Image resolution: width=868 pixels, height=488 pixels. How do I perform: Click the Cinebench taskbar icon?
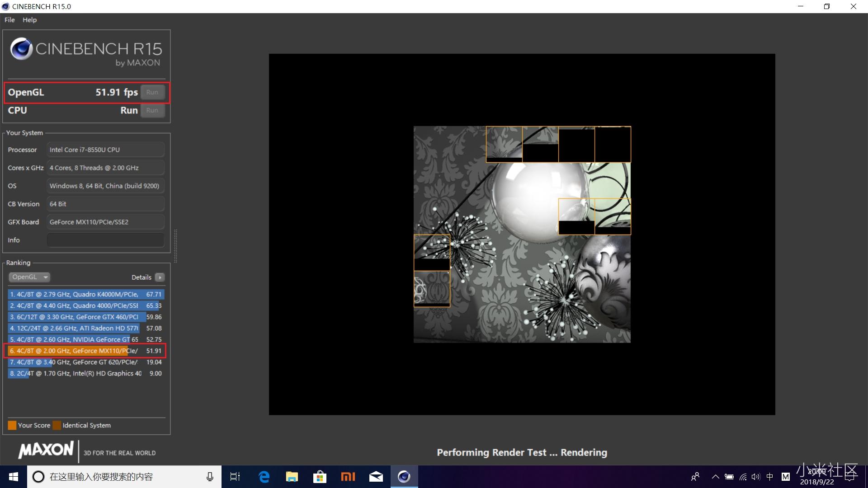point(404,477)
